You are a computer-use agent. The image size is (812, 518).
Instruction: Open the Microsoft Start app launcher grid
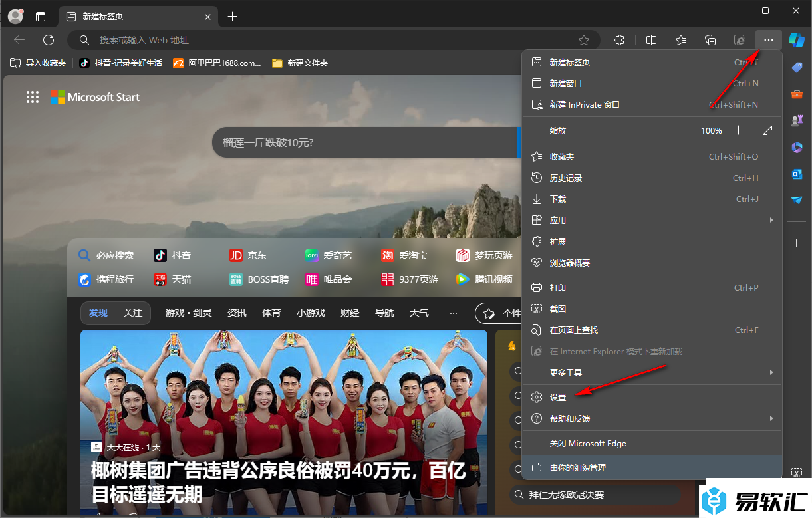[x=32, y=97]
